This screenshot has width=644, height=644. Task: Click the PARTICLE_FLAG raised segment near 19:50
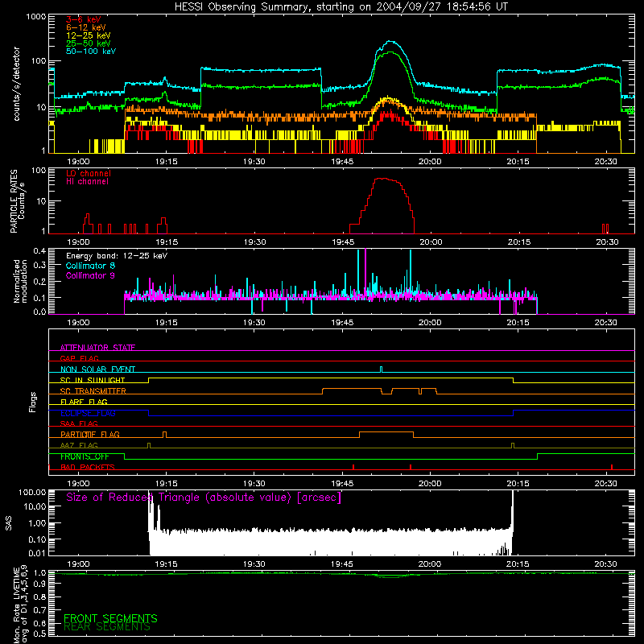386,432
